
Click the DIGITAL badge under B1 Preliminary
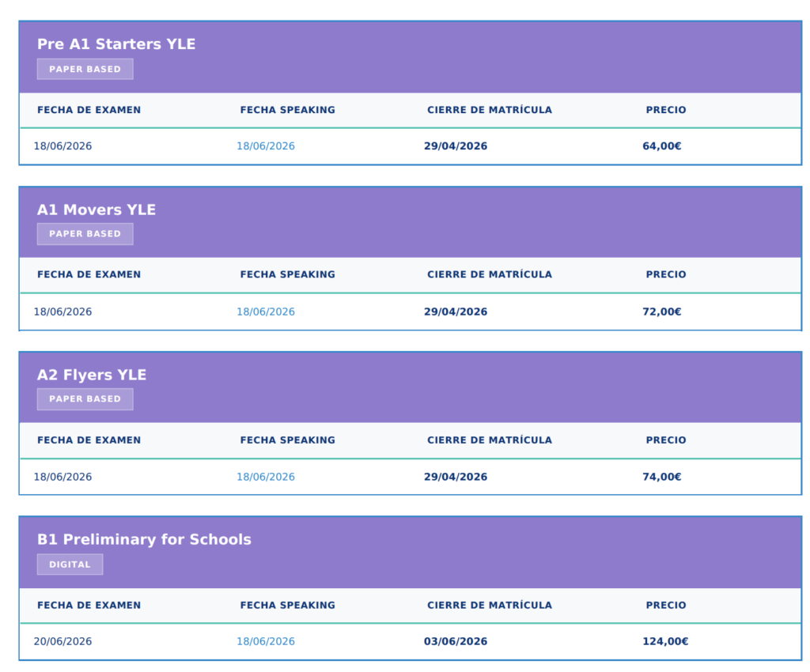click(x=70, y=564)
